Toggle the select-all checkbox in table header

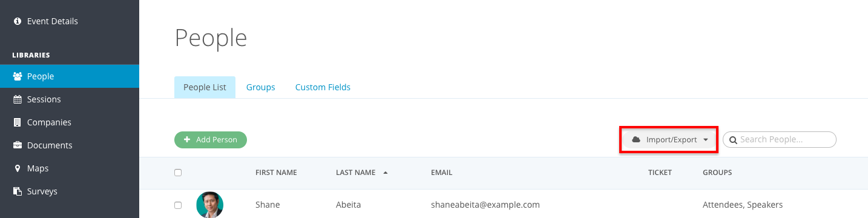(x=178, y=173)
